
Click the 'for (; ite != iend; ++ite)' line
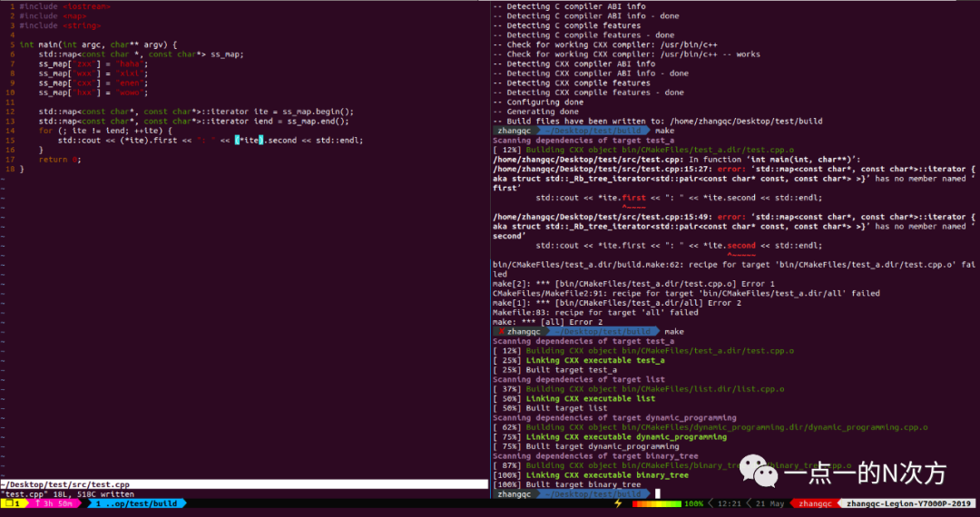(x=105, y=132)
